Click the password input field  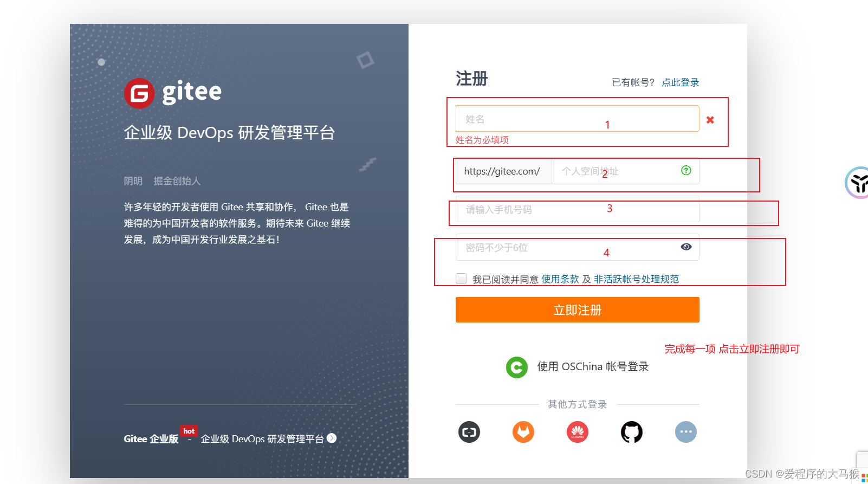tap(578, 247)
